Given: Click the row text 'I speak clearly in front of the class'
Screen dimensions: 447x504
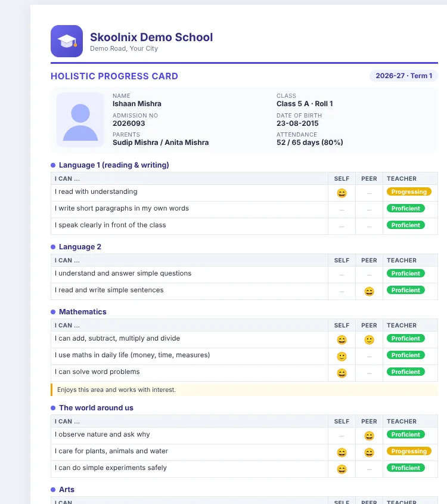Looking at the screenshot, I should click(x=110, y=225).
